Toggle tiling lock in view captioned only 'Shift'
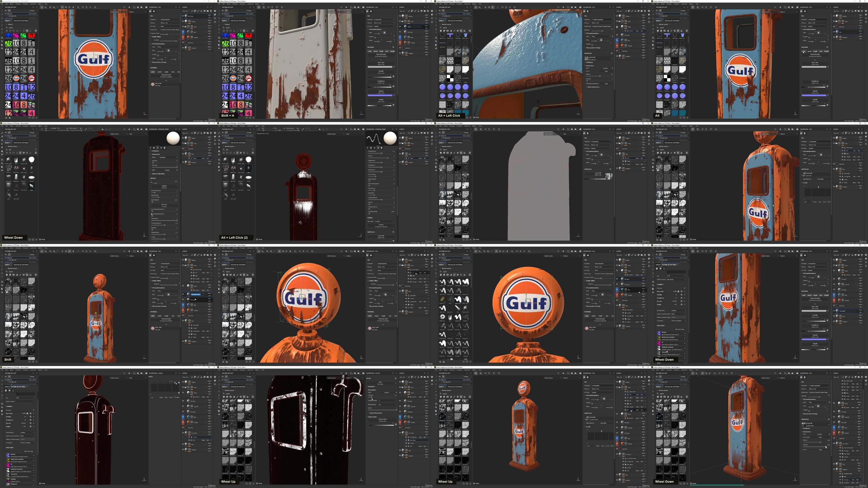 [x=168, y=294]
